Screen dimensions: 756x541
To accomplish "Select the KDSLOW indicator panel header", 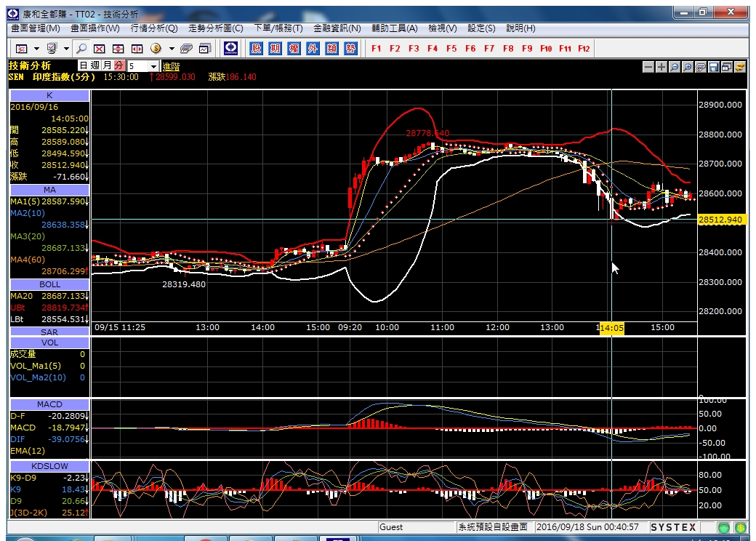I will click(49, 466).
